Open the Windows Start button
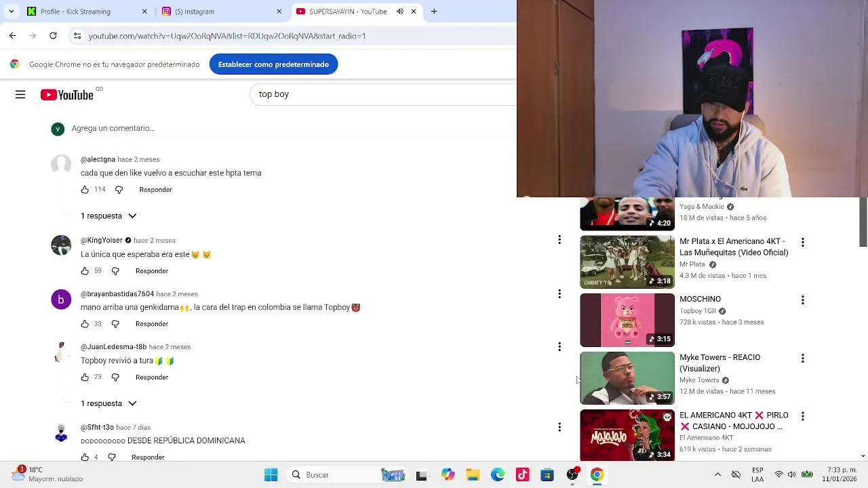Screen dimensions: 868x488 pyautogui.click(x=271, y=475)
